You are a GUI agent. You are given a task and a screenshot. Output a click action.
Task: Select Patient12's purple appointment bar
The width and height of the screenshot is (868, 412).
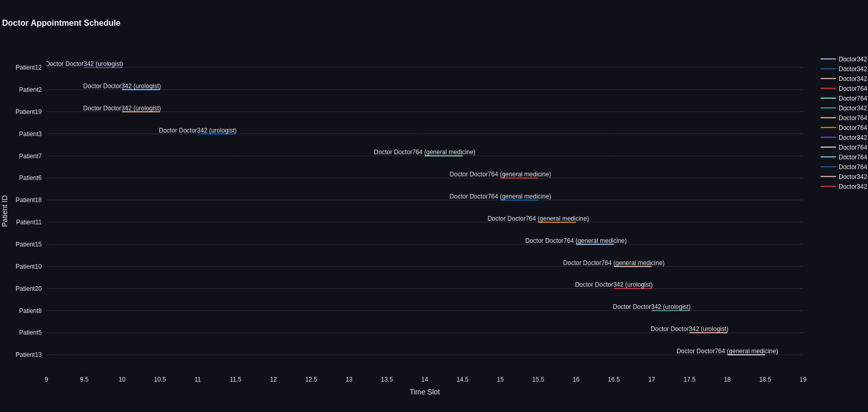pos(103,68)
